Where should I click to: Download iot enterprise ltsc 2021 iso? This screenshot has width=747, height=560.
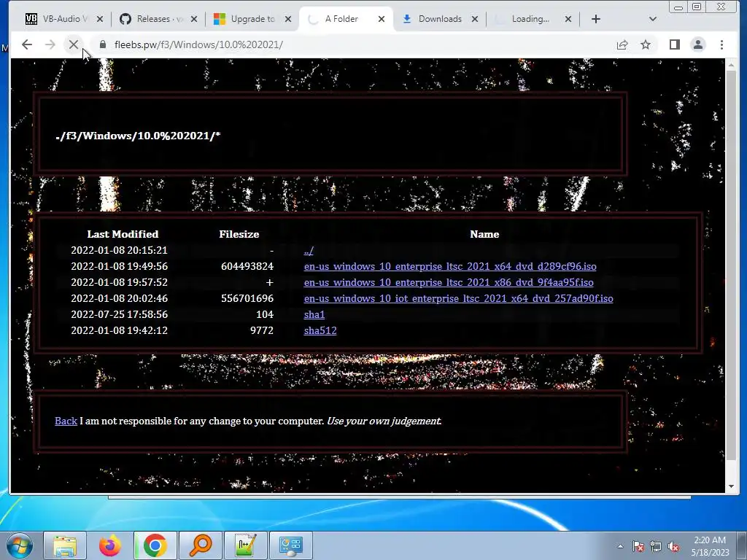(x=458, y=298)
